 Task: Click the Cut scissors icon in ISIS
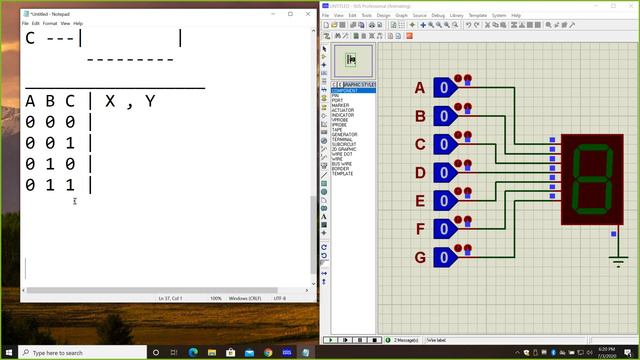pyautogui.click(x=487, y=25)
